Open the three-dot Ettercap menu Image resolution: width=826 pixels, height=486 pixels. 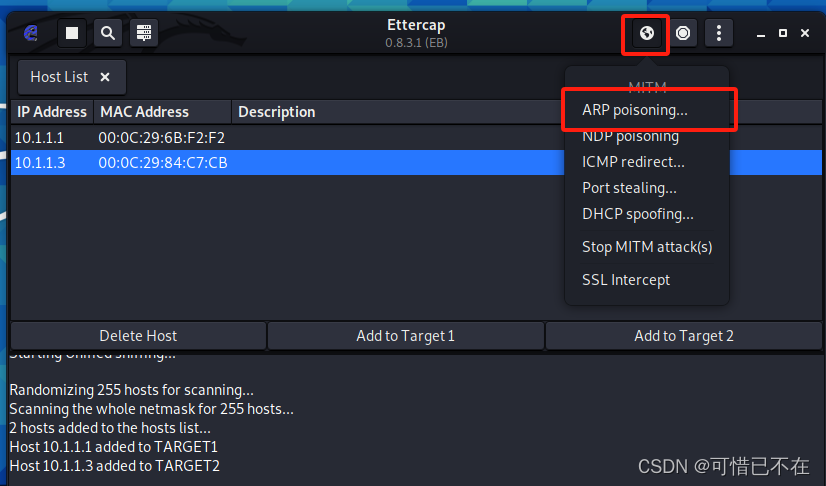(x=719, y=33)
